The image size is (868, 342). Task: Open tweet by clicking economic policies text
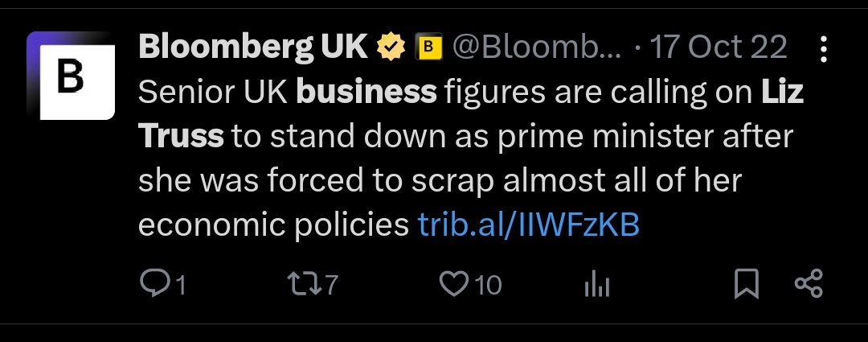point(273,225)
